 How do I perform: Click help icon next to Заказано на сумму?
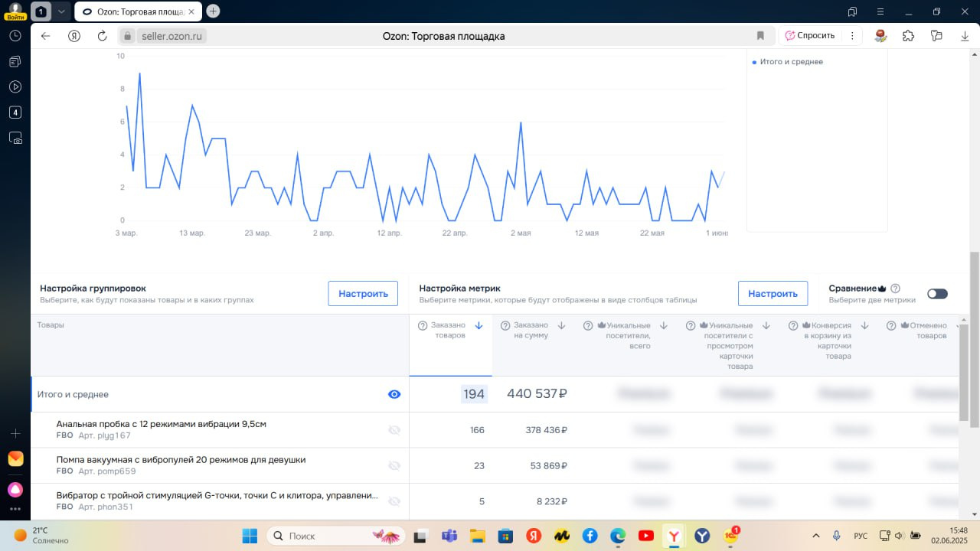(x=505, y=326)
